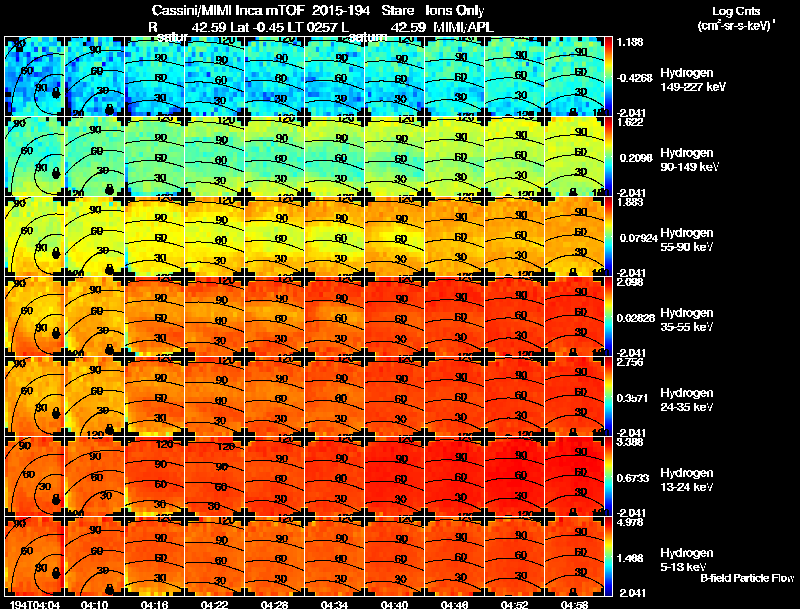Select the 24-35 keV image at 04:40
This screenshot has height=609, width=800.
pyautogui.click(x=394, y=396)
